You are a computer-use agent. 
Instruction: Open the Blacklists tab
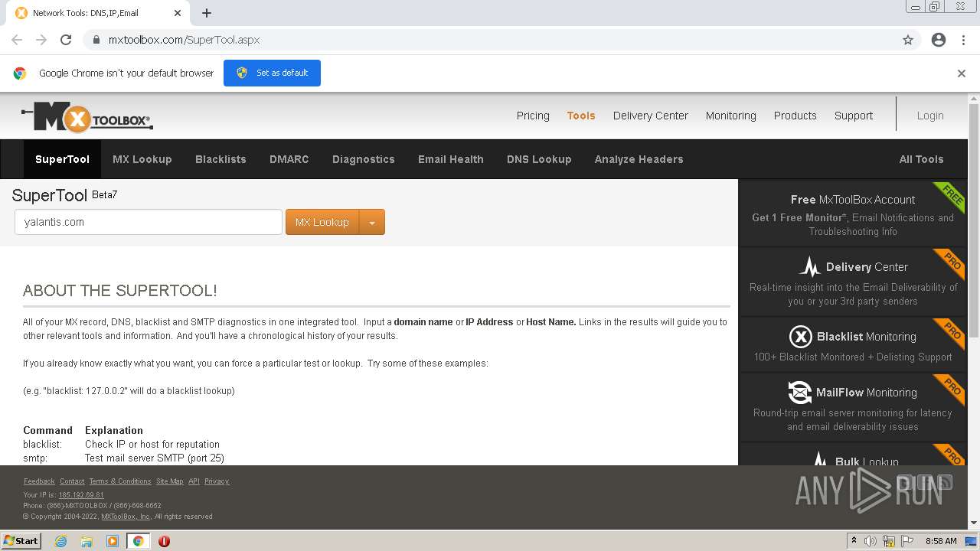[220, 159]
